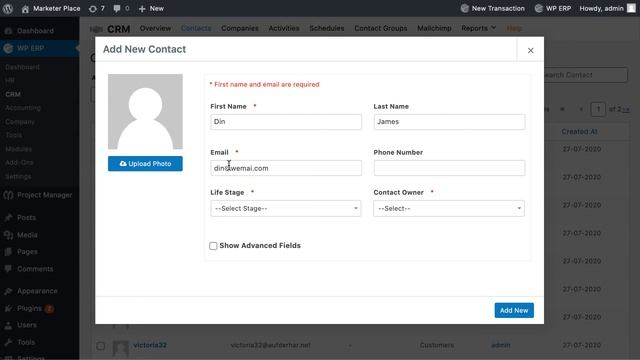Viewport: 640px width, 360px height.
Task: Sort by Created At column header
Action: click(x=579, y=132)
